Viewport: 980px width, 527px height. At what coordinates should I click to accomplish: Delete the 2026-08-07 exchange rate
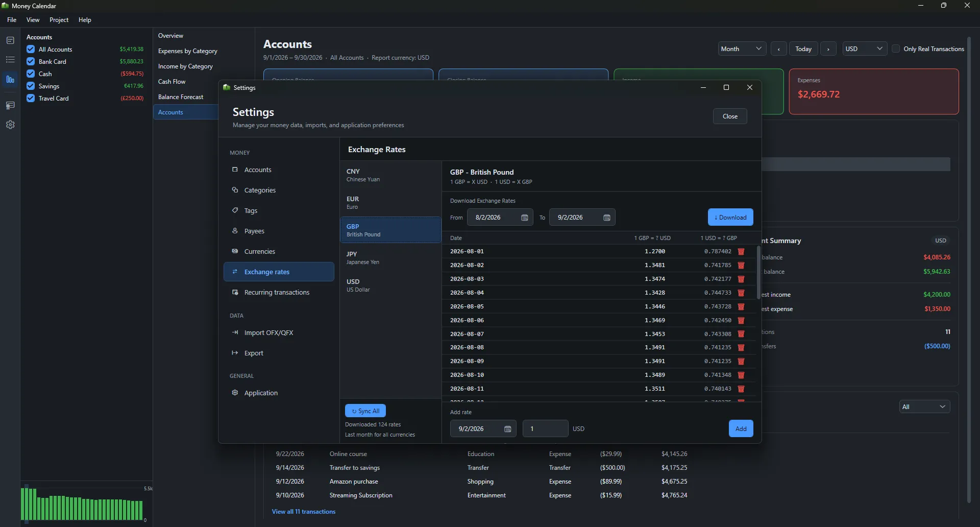pos(741,334)
